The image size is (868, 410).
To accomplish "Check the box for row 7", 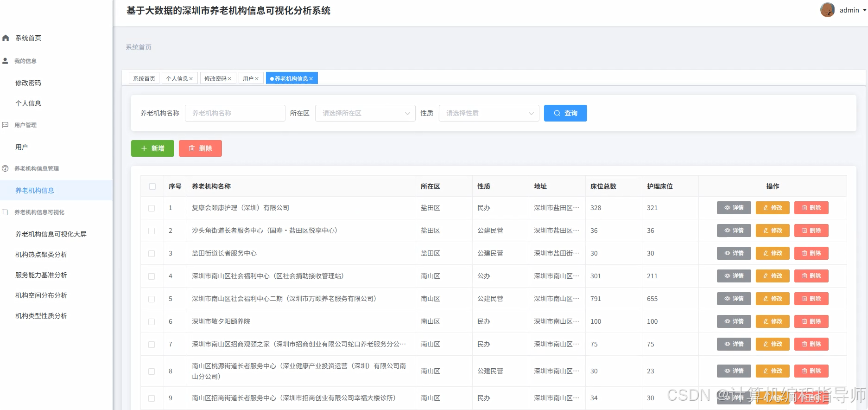I will pos(152,345).
